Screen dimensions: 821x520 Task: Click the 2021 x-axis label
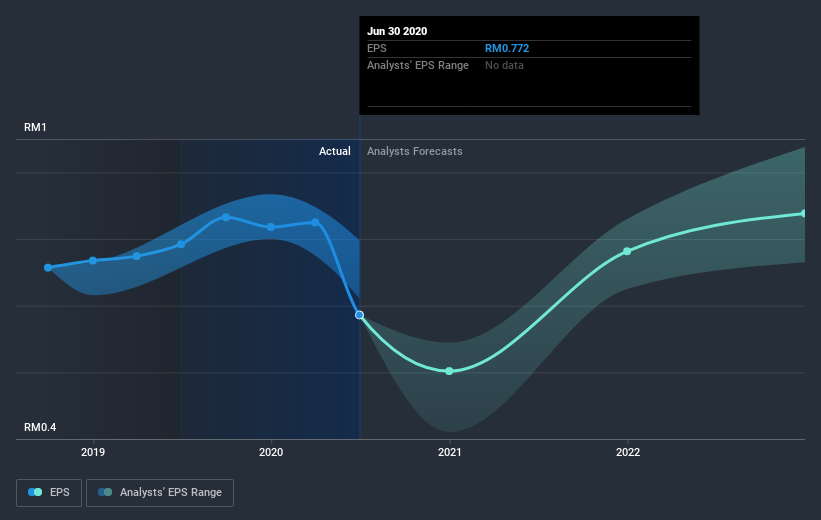449,452
